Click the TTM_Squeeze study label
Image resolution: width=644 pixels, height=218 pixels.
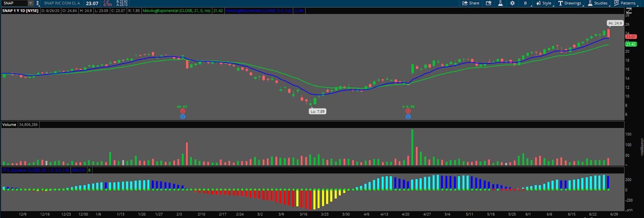(x=36, y=170)
